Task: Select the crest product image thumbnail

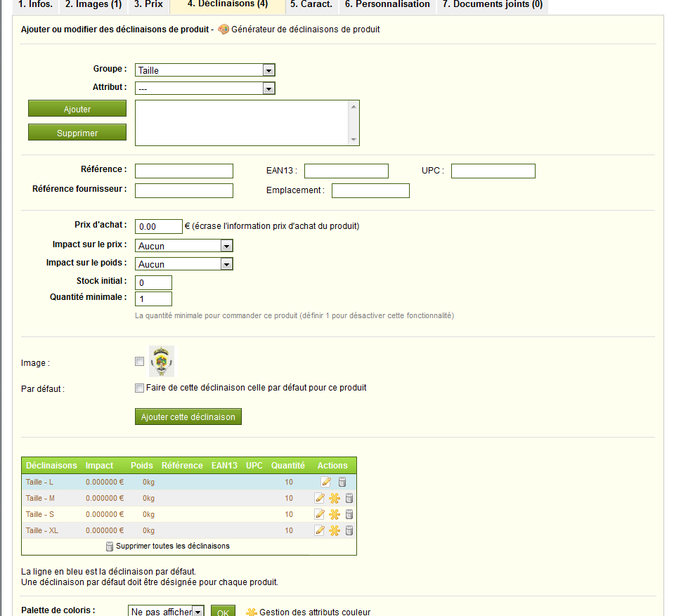Action: click(162, 361)
